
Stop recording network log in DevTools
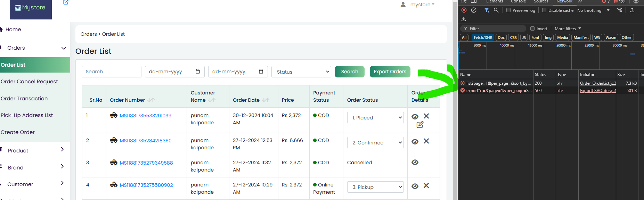(x=464, y=10)
